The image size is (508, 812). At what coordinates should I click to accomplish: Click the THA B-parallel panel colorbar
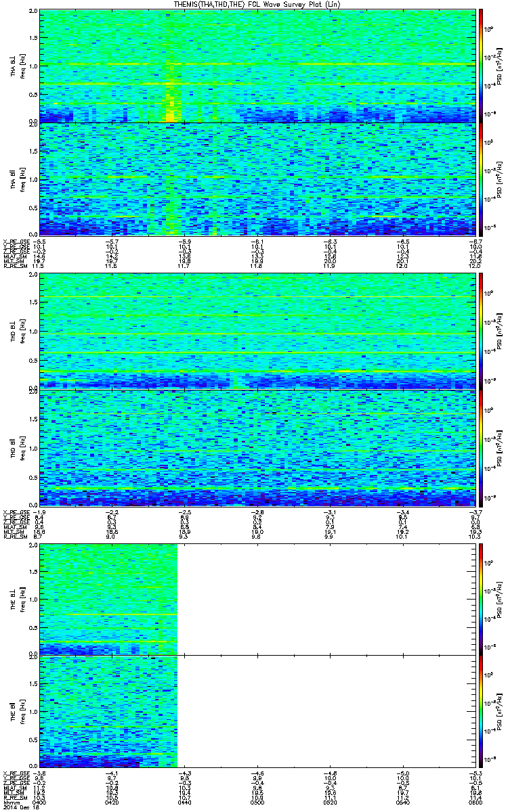(x=480, y=179)
